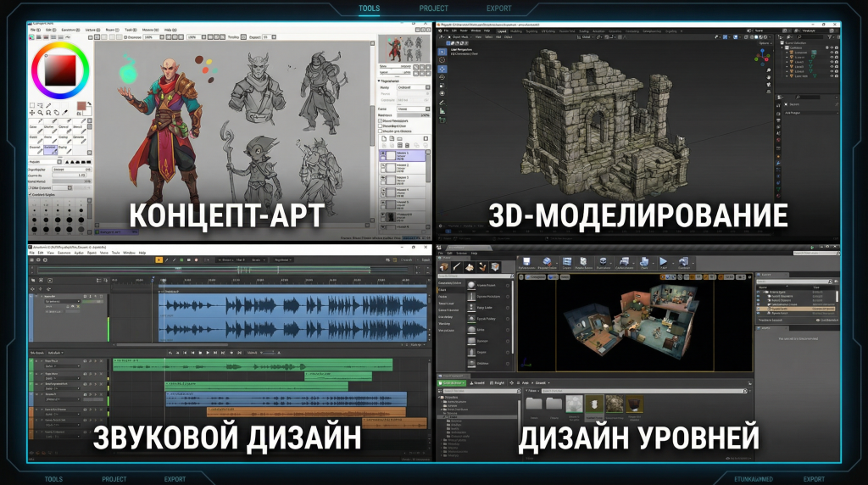Open the Object Mode dropdown in Blender
The width and height of the screenshot is (868, 485).
point(459,36)
